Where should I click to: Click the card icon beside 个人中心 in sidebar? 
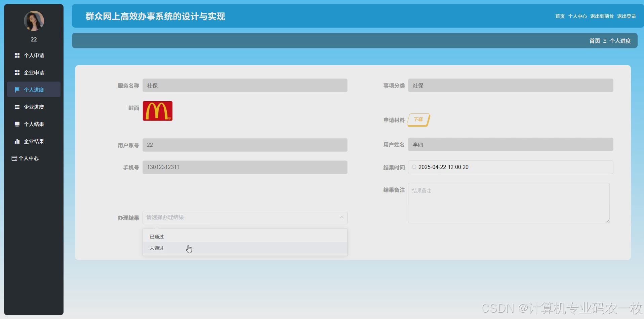(14, 158)
